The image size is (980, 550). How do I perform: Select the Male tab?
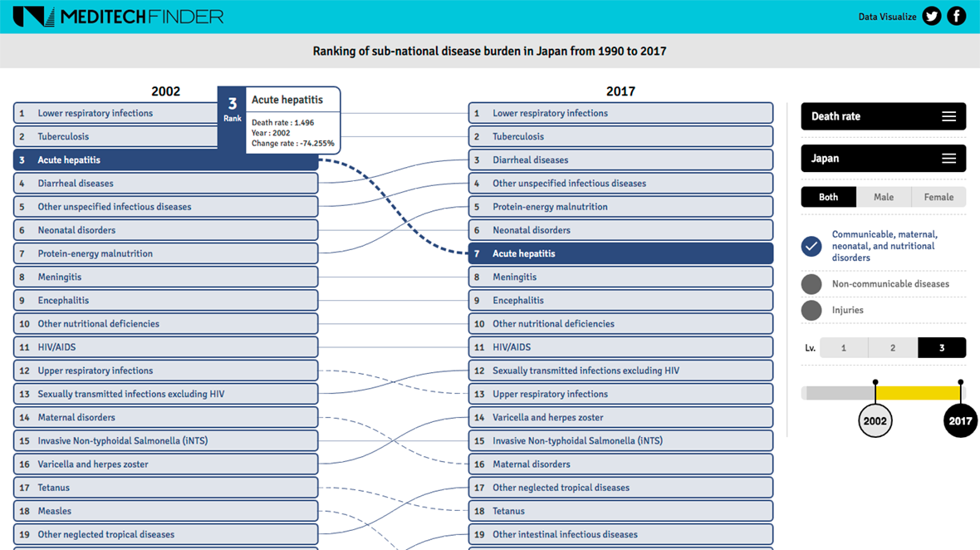pyautogui.click(x=884, y=198)
